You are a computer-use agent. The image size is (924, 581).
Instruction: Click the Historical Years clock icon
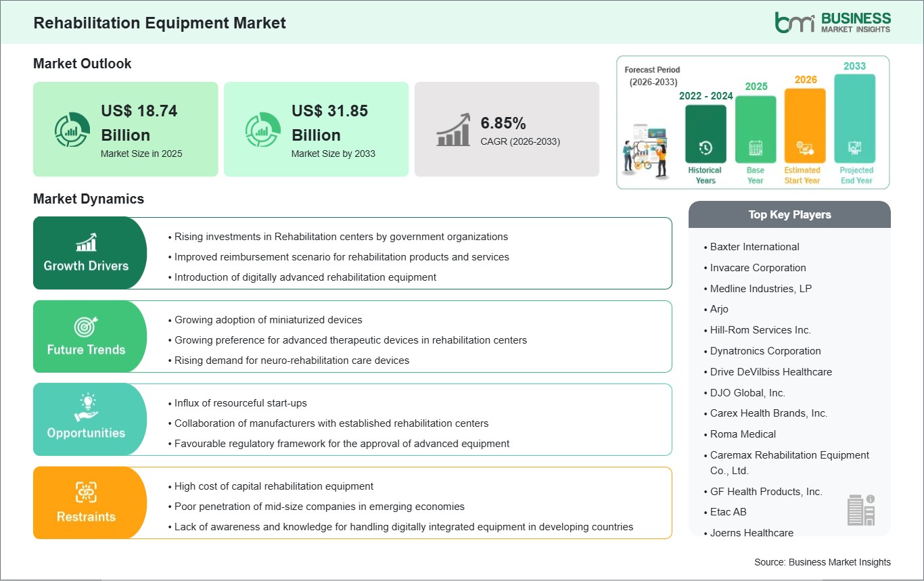pos(706,147)
